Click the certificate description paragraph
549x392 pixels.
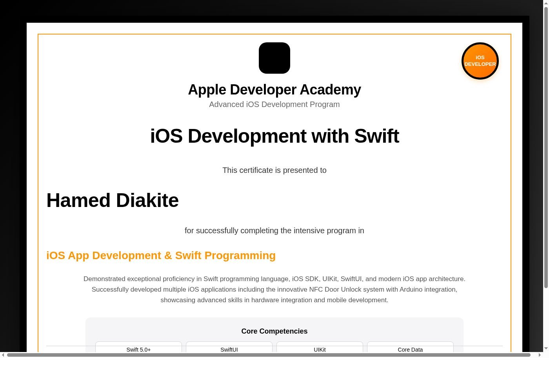click(x=274, y=289)
